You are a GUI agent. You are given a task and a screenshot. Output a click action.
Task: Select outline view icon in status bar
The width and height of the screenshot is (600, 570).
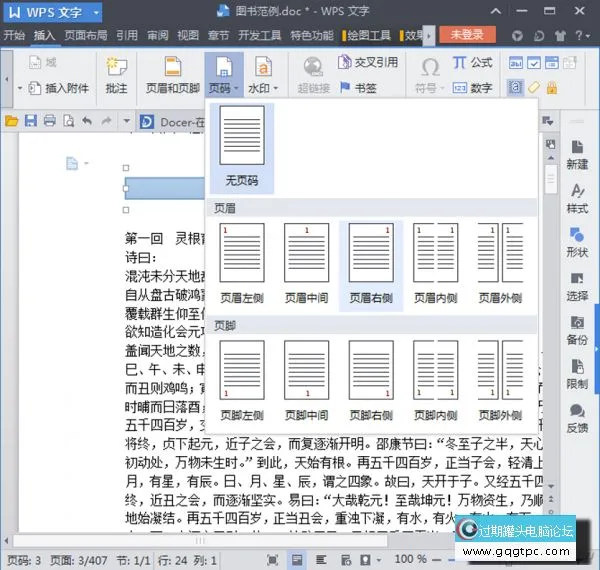click(x=321, y=560)
